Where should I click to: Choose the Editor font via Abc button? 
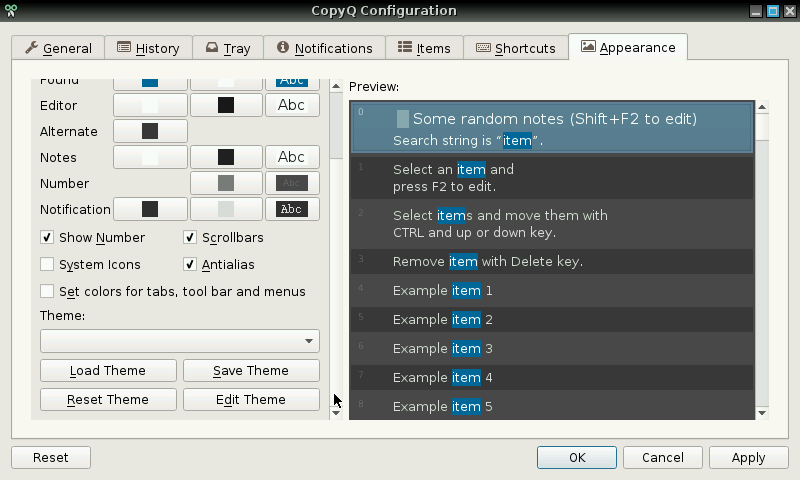(x=292, y=105)
